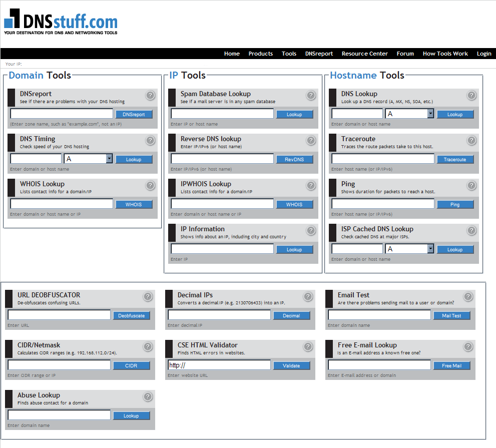Focus the IP Information IP field
Image resolution: width=496 pixels, height=448 pixels.
[222, 249]
